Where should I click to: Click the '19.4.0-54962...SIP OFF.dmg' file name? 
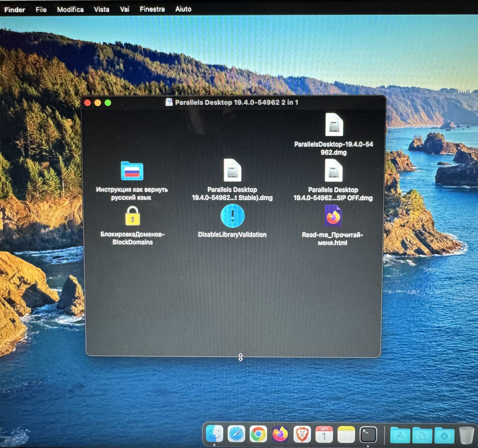333,198
